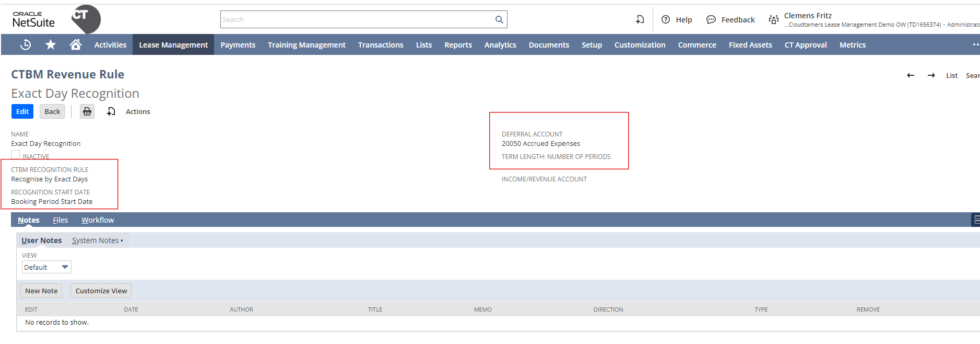The image size is (980, 344).
Task: Open the Training Management menu
Action: 306,45
